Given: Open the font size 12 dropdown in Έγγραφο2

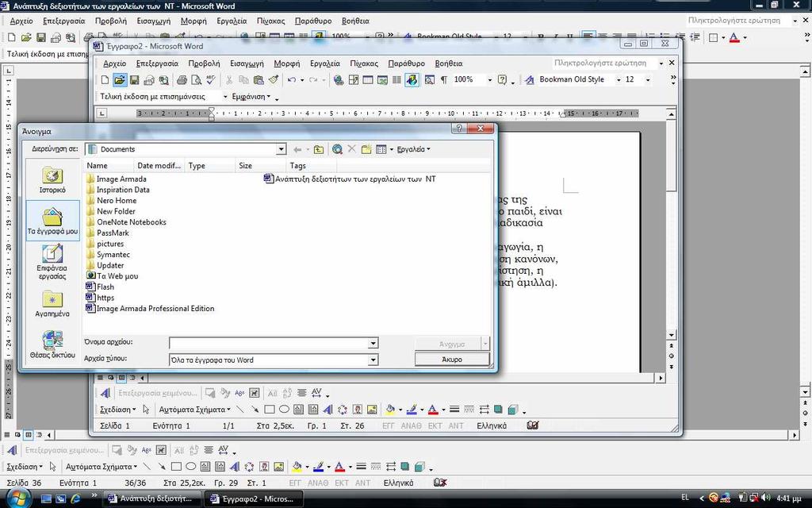Looking at the screenshot, I should click(647, 80).
